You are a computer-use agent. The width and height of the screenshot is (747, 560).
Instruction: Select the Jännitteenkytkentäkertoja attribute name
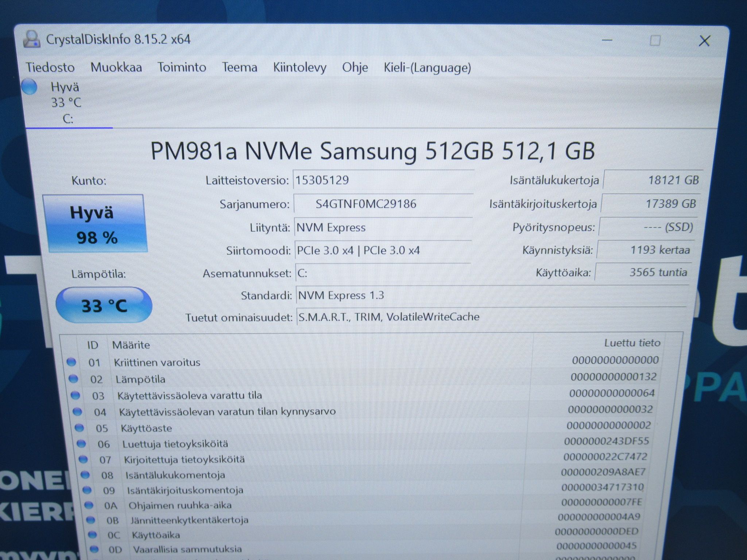[189, 520]
